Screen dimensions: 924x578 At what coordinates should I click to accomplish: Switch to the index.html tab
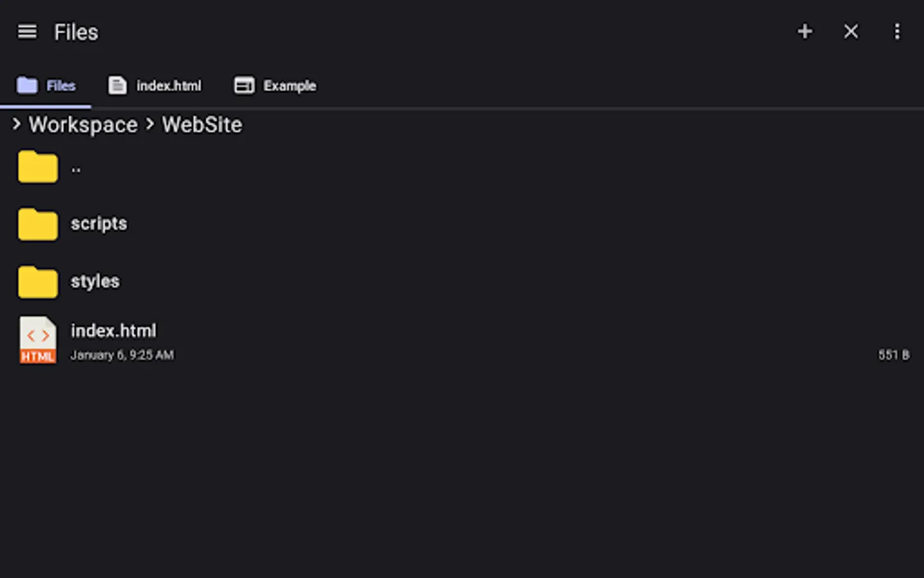(x=155, y=85)
